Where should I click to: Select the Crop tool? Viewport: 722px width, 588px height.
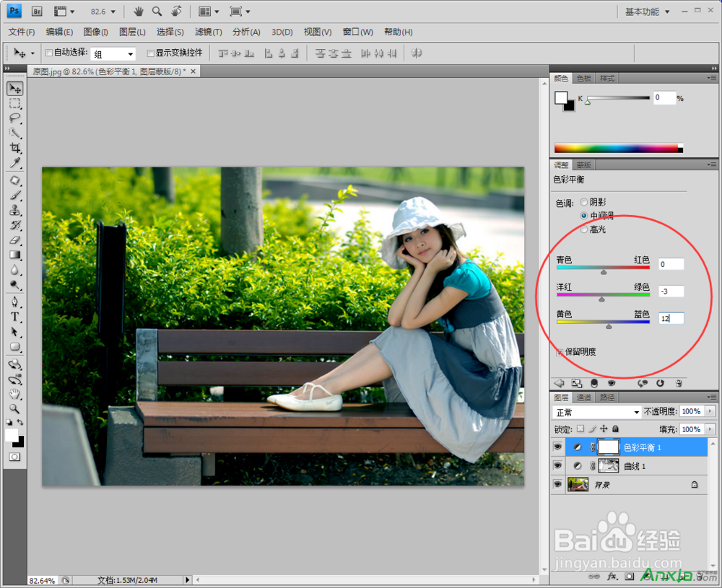[14, 148]
